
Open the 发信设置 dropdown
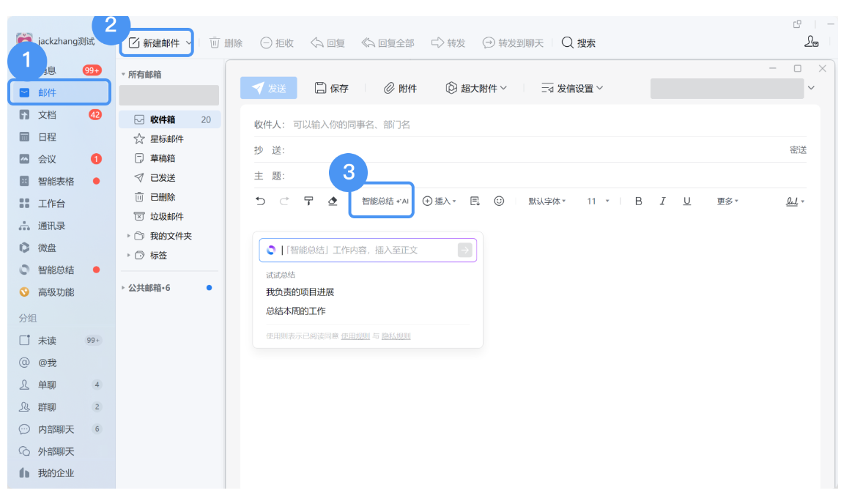[572, 88]
